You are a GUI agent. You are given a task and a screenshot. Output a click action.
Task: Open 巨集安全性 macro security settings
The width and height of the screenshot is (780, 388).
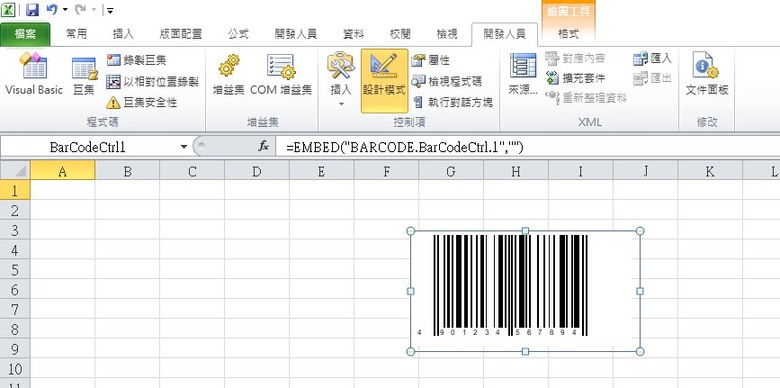click(142, 102)
